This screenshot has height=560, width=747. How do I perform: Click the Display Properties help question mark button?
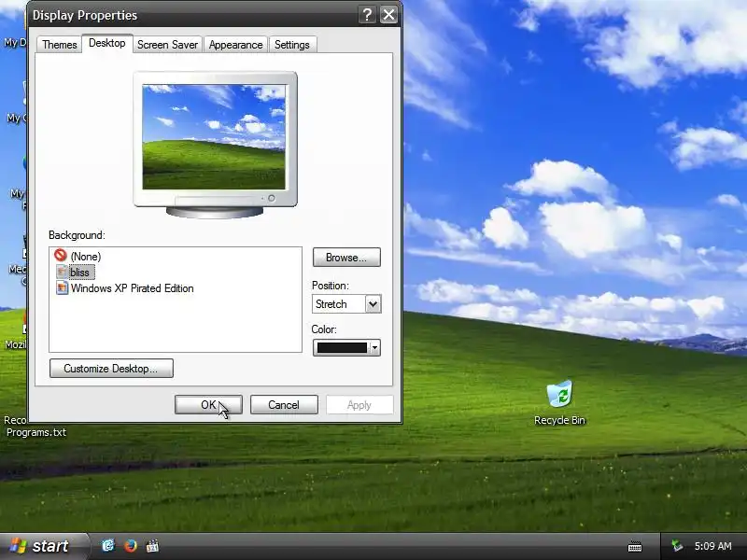tap(367, 15)
